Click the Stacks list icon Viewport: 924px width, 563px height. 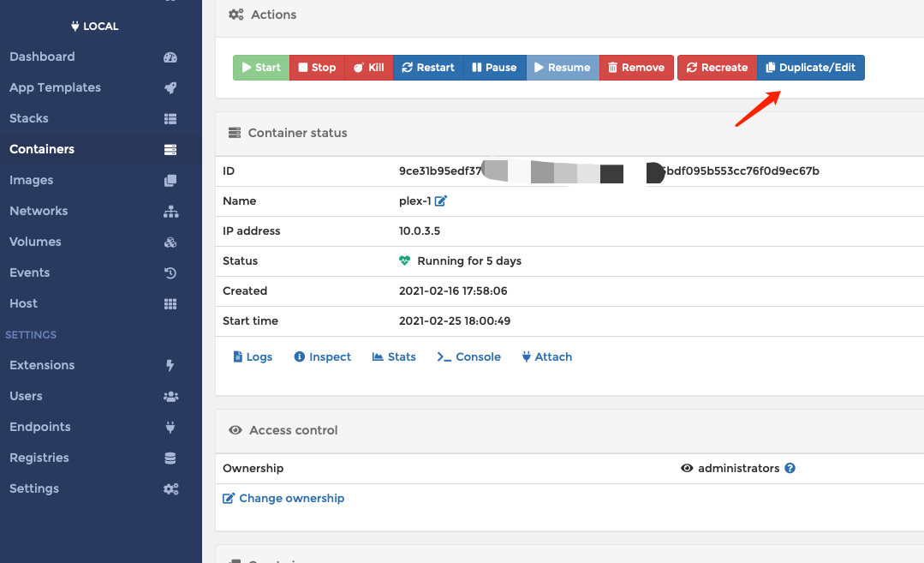click(170, 118)
